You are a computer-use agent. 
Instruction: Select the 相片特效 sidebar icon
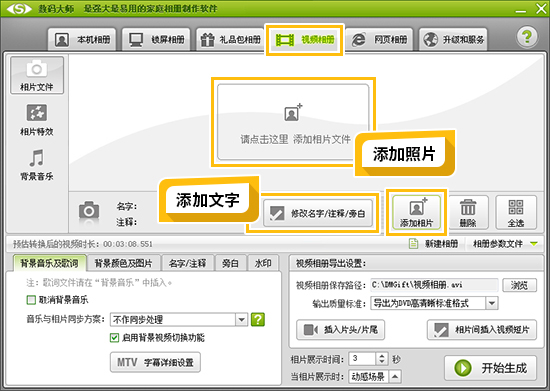37,120
